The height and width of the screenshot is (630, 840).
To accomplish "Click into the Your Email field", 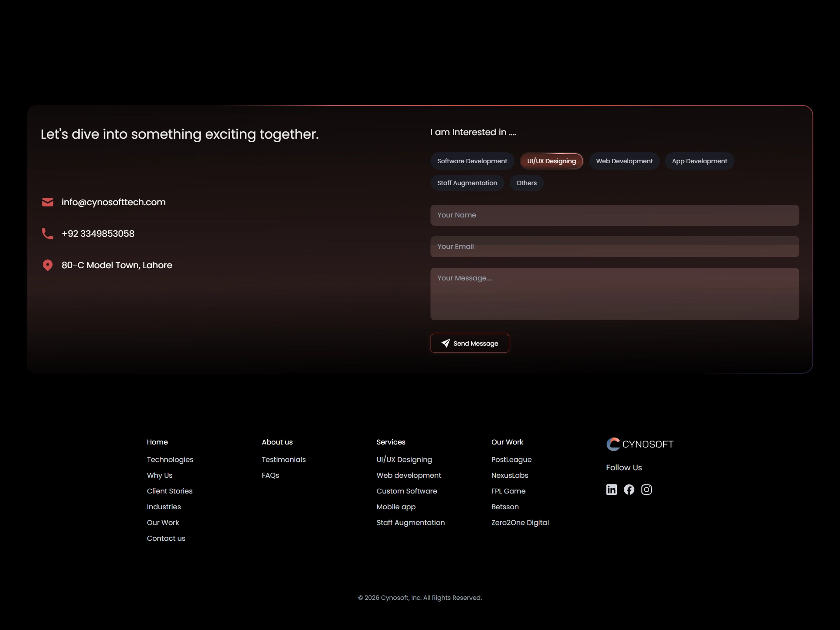I will point(614,247).
